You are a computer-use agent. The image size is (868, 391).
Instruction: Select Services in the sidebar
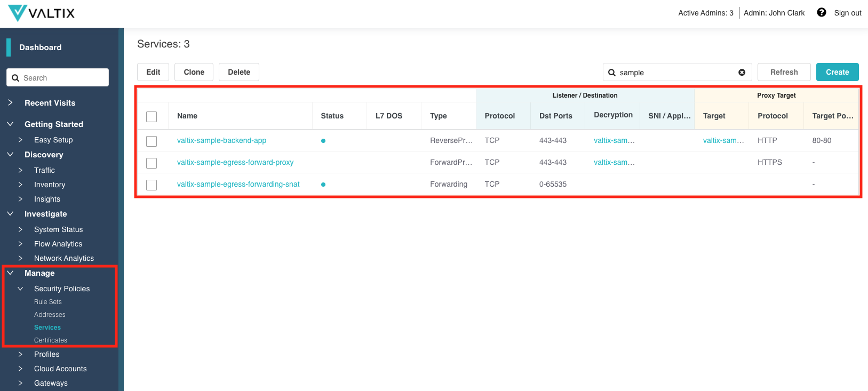47,328
